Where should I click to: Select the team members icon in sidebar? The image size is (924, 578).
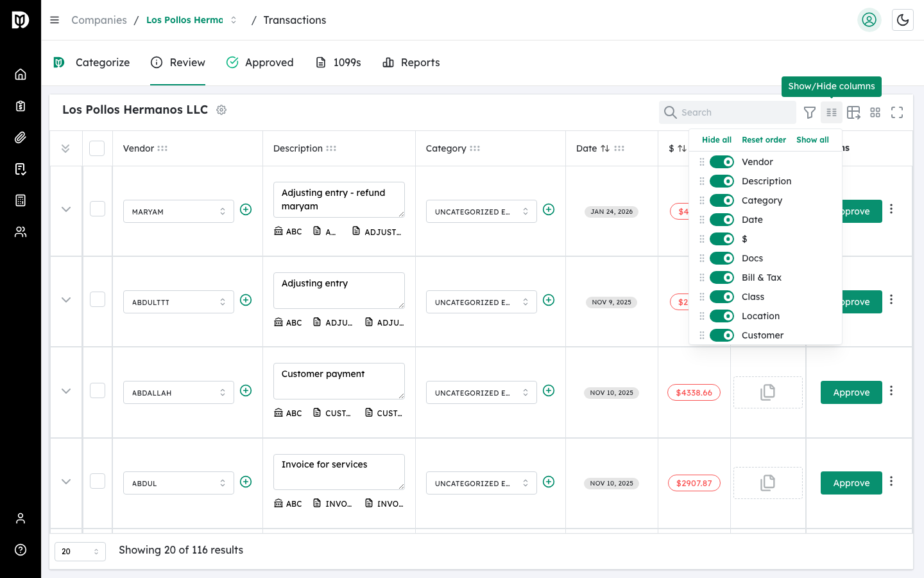[20, 232]
